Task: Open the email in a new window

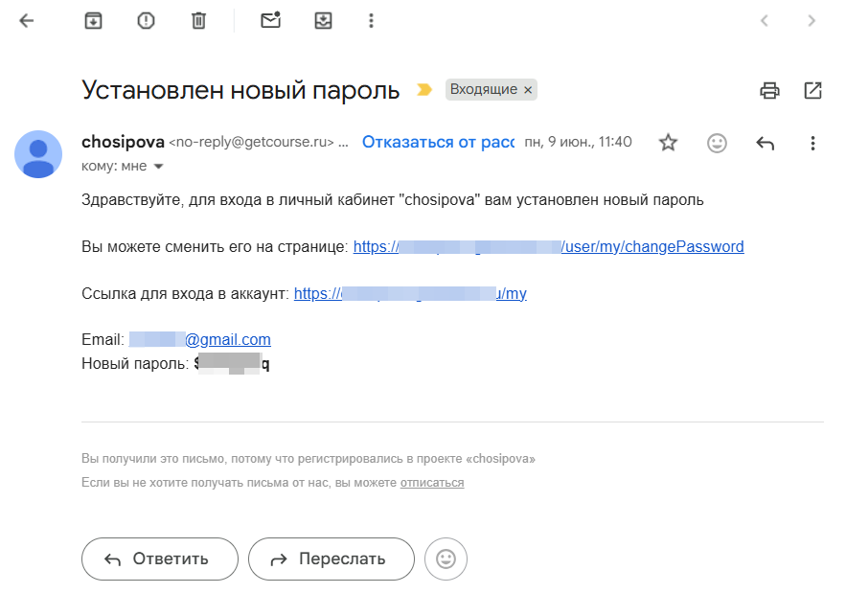Action: (812, 89)
